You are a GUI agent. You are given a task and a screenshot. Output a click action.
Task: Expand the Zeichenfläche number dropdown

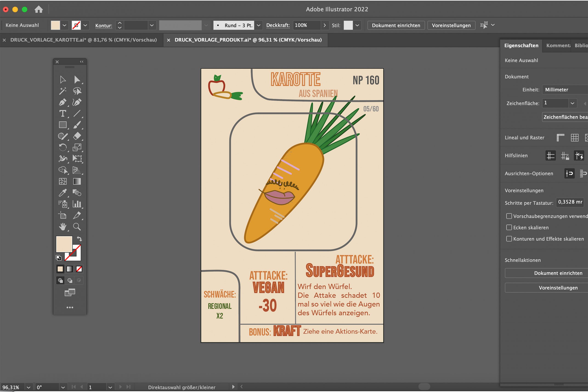[572, 103]
